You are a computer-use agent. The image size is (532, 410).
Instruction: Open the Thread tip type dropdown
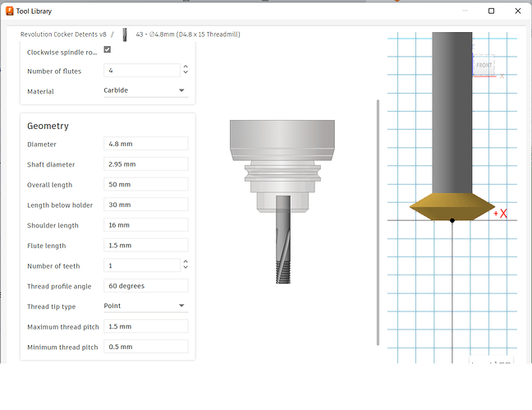click(x=146, y=306)
